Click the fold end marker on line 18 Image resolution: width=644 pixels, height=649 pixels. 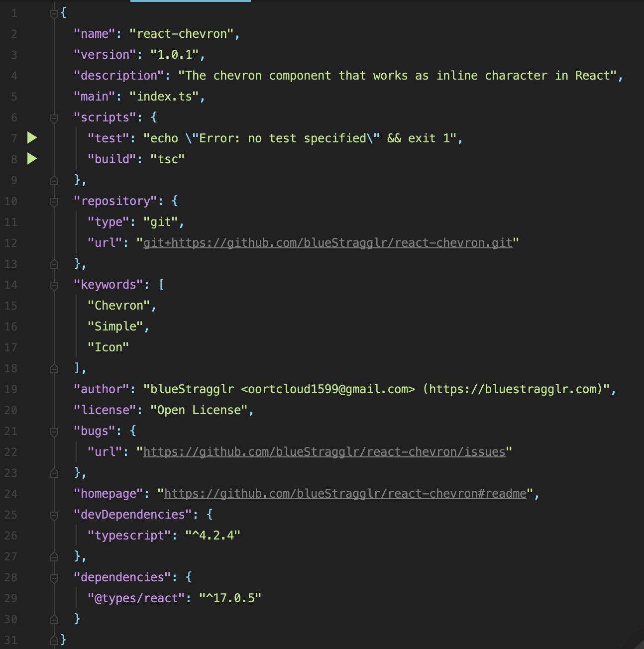pos(54,368)
